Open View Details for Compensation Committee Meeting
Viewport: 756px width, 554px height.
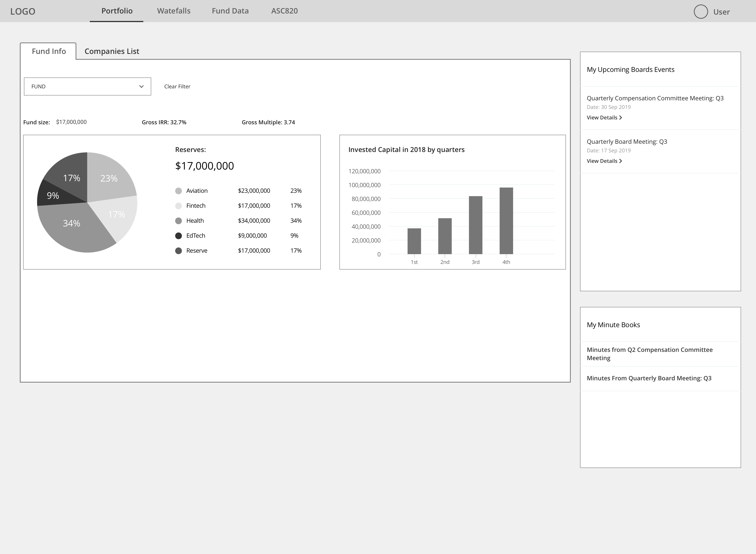(x=604, y=118)
